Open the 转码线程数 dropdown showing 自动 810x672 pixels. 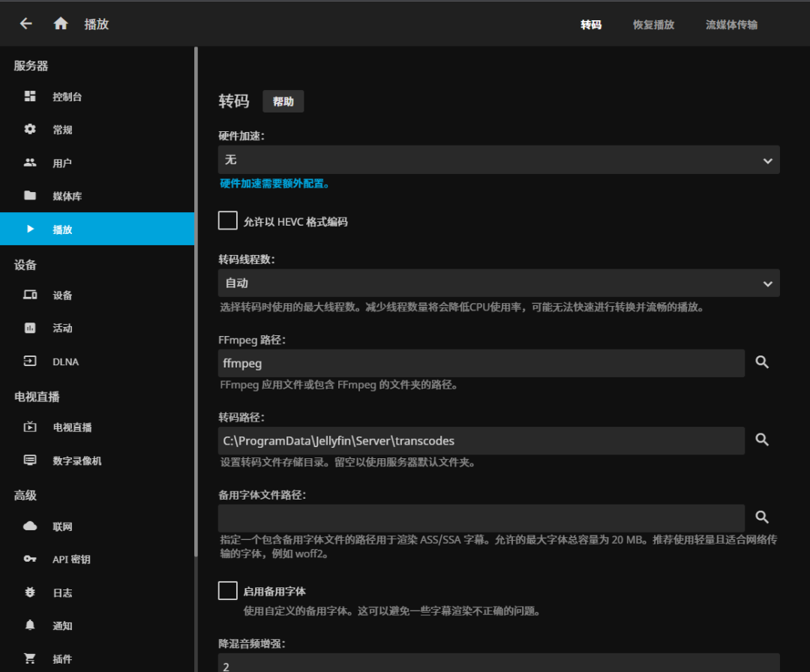pyautogui.click(x=499, y=283)
